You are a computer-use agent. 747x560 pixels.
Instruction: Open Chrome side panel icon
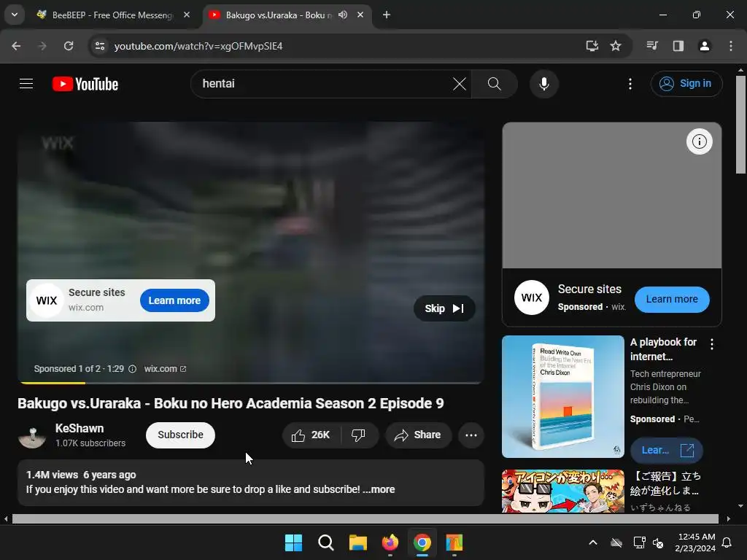pyautogui.click(x=678, y=46)
